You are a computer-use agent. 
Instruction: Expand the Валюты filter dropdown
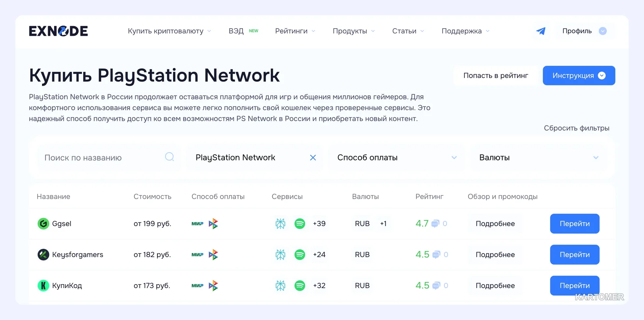click(539, 158)
